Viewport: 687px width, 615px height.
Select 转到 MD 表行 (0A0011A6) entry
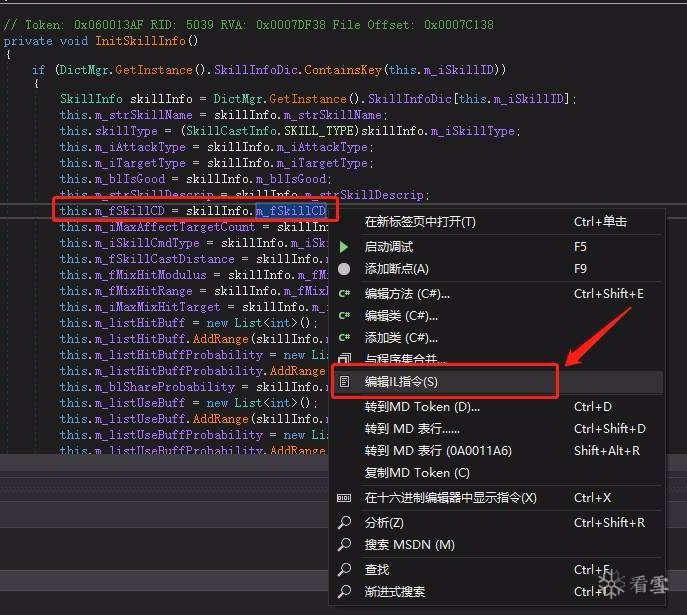pos(438,451)
